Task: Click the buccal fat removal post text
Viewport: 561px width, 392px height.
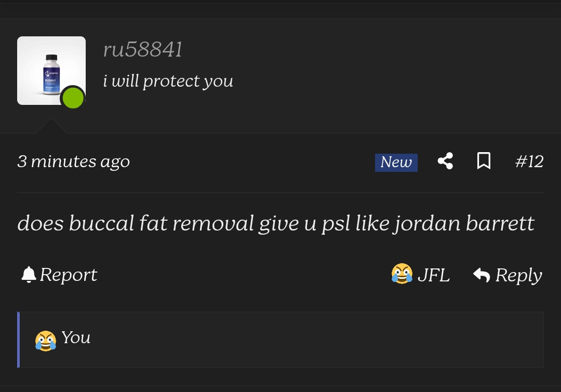Action: click(x=276, y=224)
